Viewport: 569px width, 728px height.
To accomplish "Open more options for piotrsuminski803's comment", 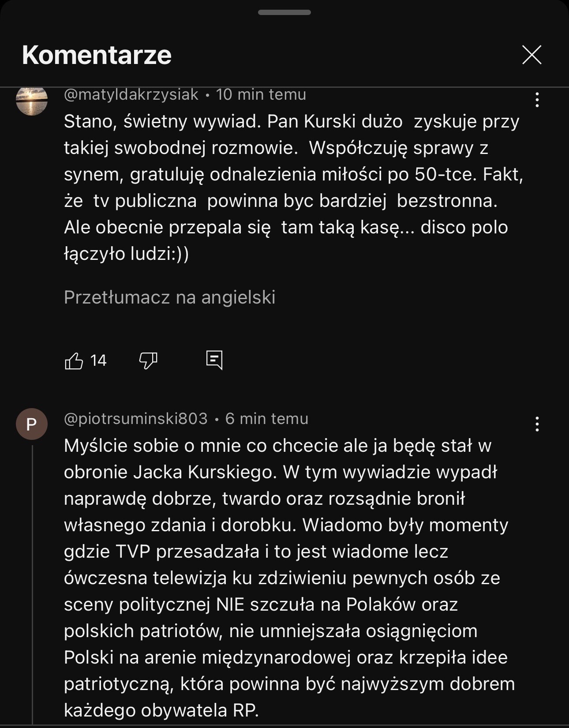I will click(537, 424).
